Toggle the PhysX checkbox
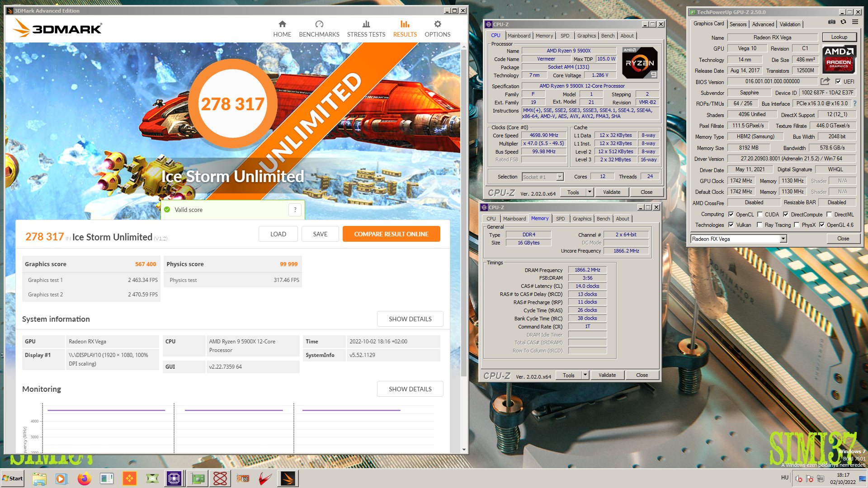The image size is (868, 488). (x=797, y=225)
